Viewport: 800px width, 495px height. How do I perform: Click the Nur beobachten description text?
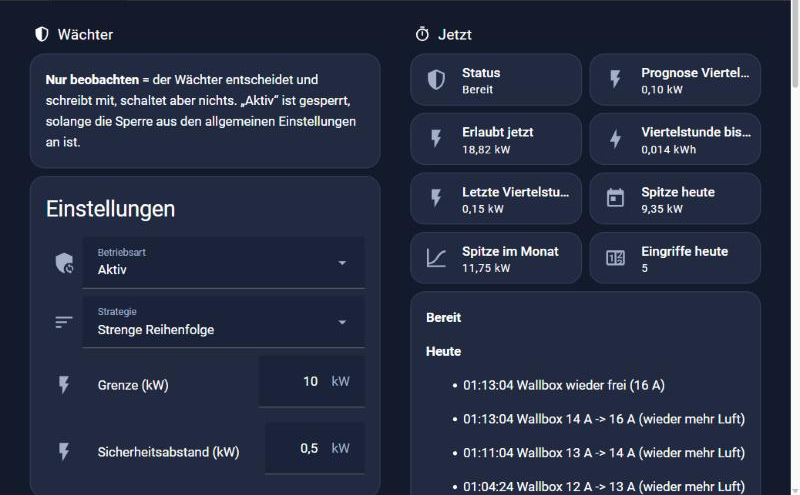[x=201, y=111]
